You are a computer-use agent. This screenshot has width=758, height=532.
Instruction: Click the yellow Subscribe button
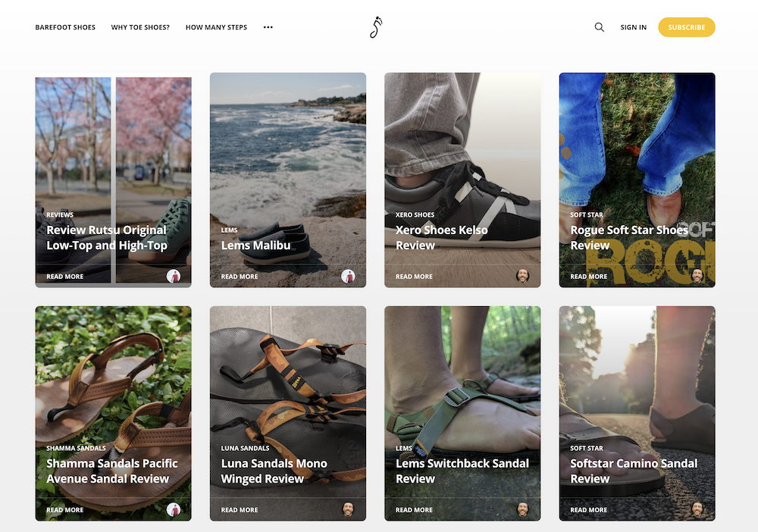click(x=687, y=27)
